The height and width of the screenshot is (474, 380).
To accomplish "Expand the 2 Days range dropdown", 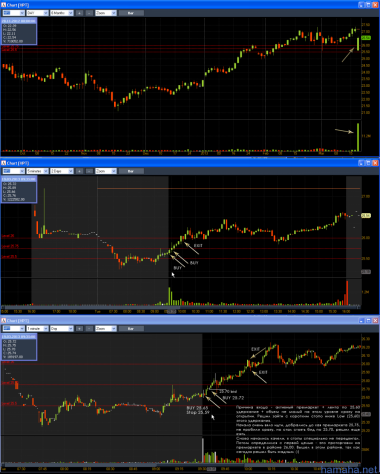I will coord(62,171).
